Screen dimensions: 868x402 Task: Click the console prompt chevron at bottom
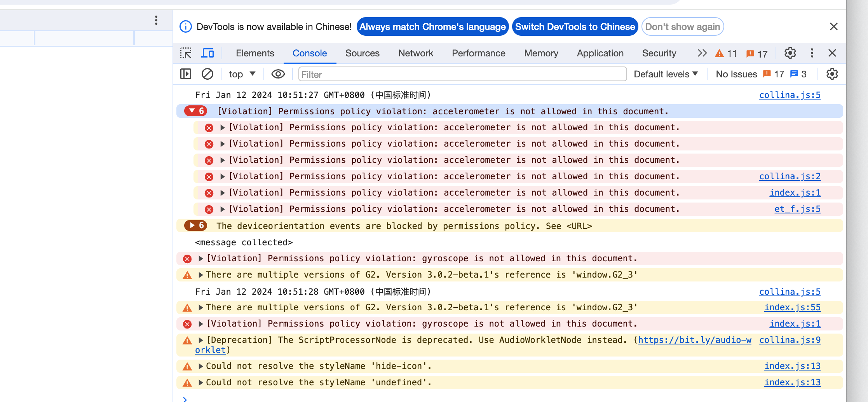coord(185,399)
